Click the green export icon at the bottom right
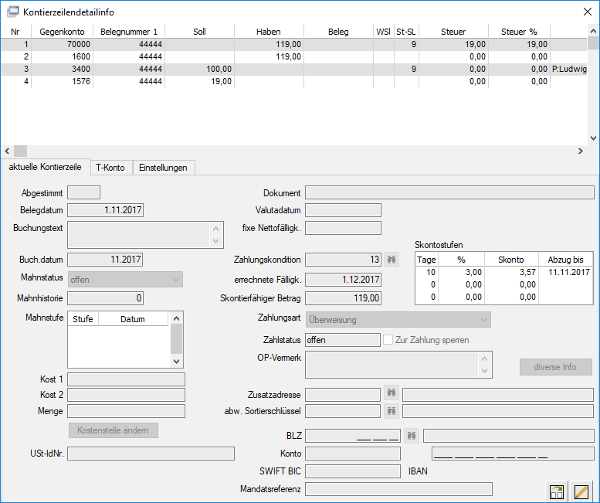Image resolution: width=600 pixels, height=503 pixels. pos(557,491)
